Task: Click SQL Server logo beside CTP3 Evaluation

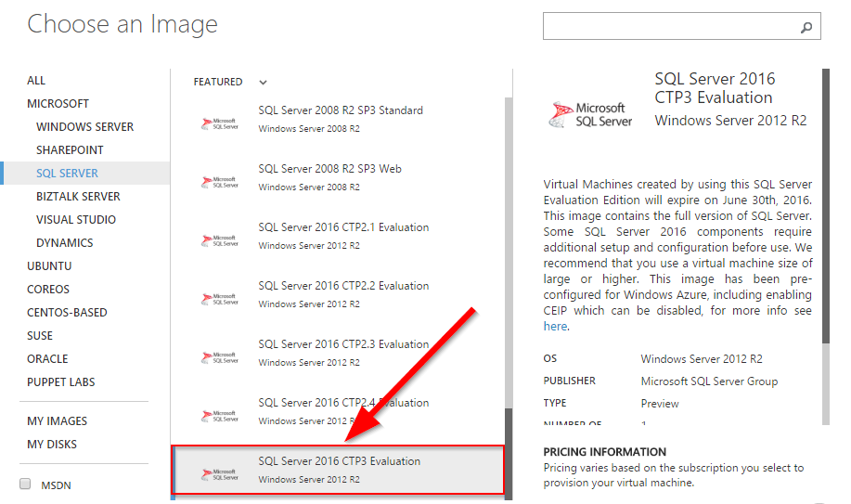Action: click(220, 474)
